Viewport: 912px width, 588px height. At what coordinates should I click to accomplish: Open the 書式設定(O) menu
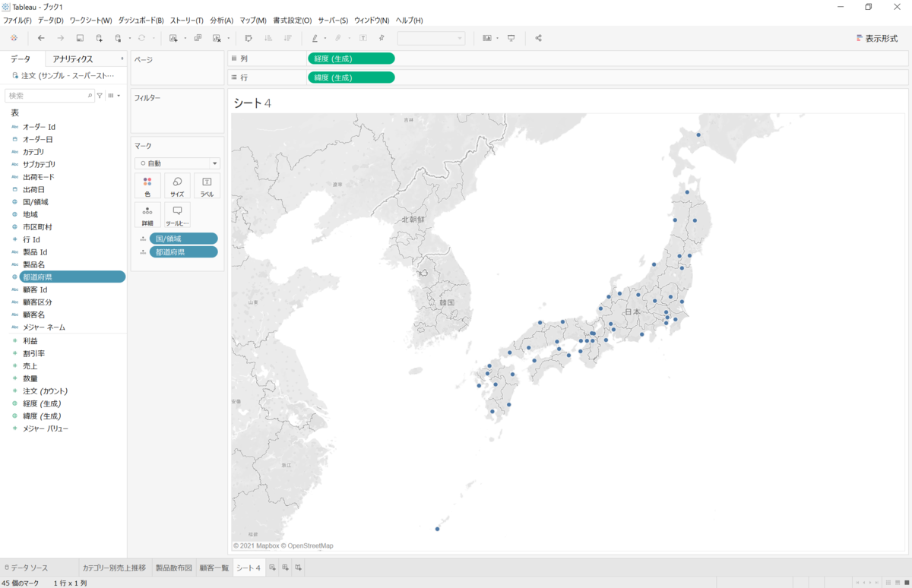point(293,21)
